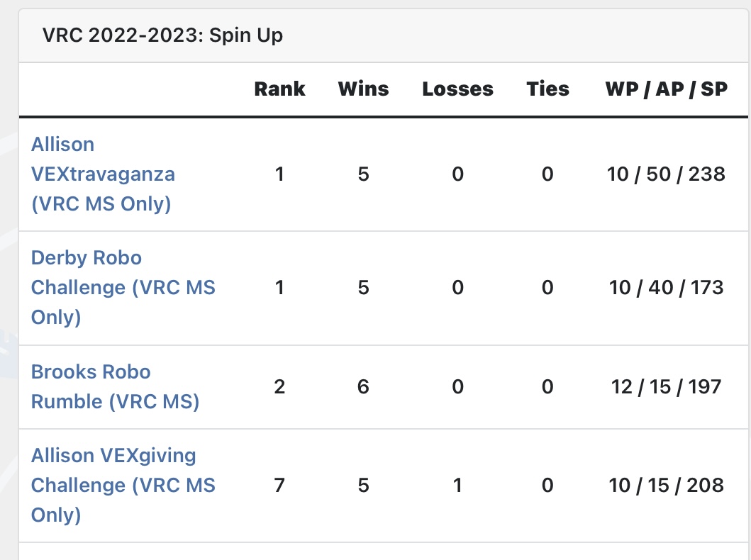751x560 pixels.
Task: Click the 10 / 40 / 173 score cell
Action: [x=666, y=288]
